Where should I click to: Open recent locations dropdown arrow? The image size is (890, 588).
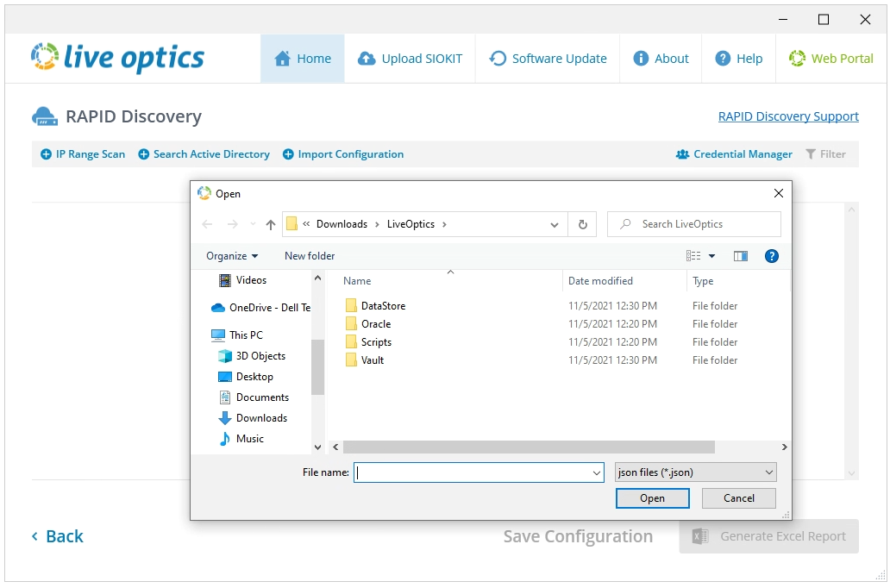(253, 224)
